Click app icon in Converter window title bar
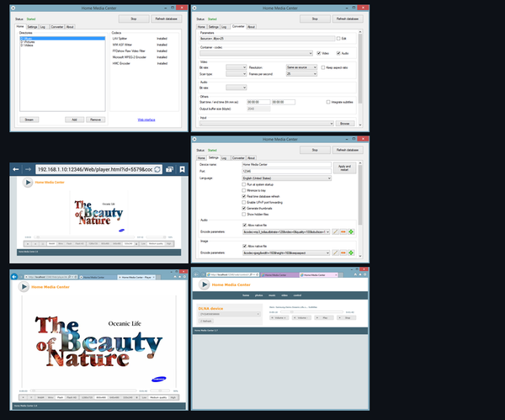This screenshot has width=505, height=420. (194, 8)
